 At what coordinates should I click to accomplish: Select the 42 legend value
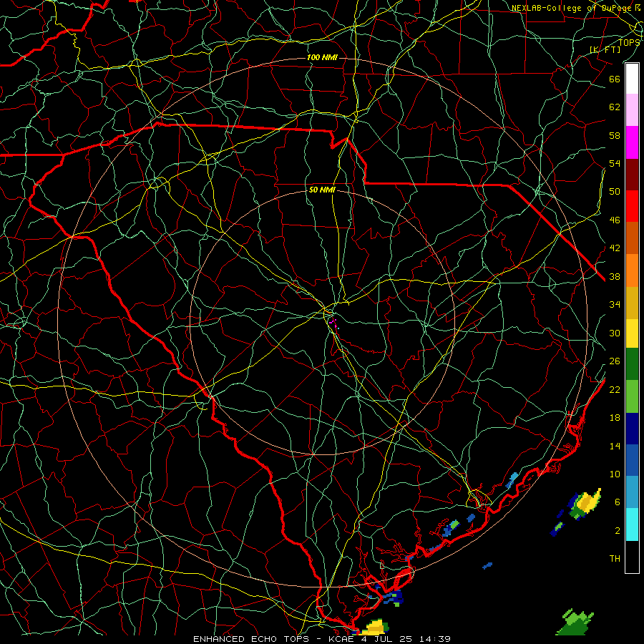tap(615, 248)
